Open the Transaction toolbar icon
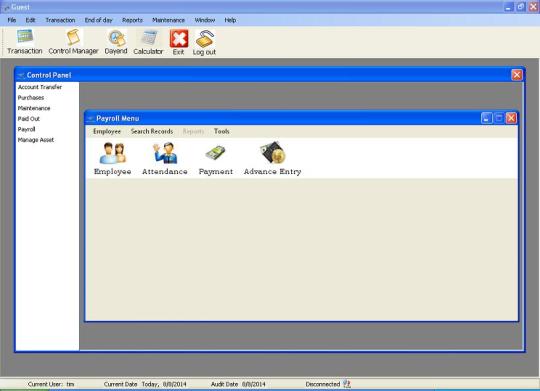This screenshot has width=540, height=391. [25, 42]
